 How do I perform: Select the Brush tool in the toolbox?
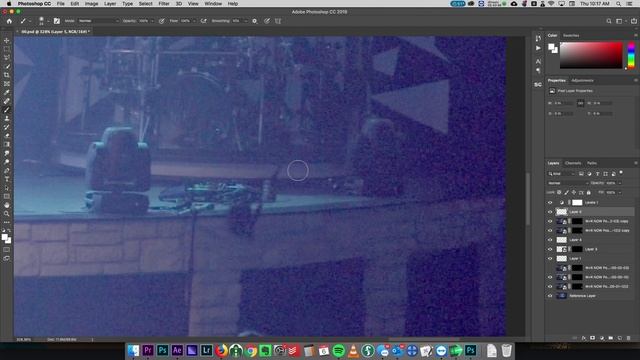[7, 109]
